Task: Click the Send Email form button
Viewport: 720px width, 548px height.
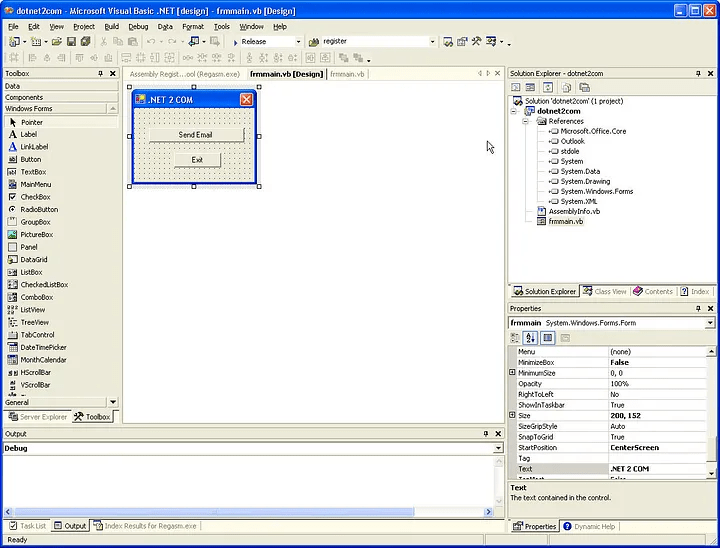Action: point(196,135)
